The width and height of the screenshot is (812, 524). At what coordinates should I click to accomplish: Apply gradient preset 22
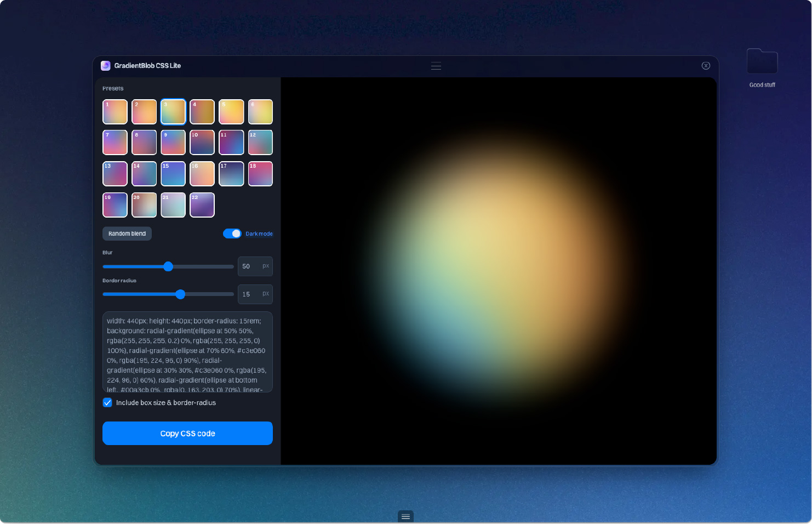pos(202,205)
